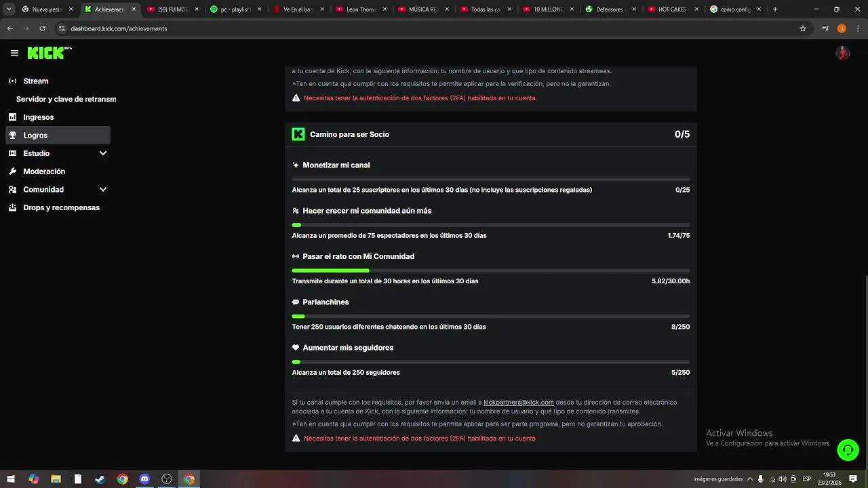The height and width of the screenshot is (488, 868).
Task: Open a new browser tab
Action: 775,9
